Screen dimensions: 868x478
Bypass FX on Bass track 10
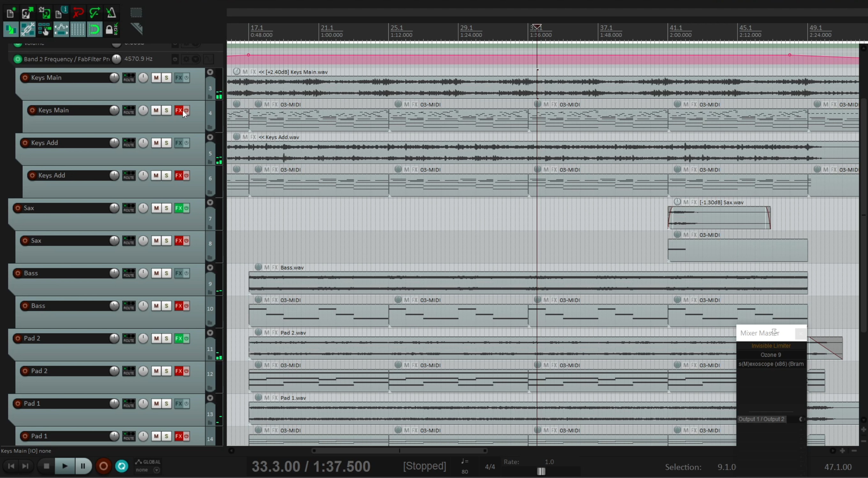pos(186,306)
